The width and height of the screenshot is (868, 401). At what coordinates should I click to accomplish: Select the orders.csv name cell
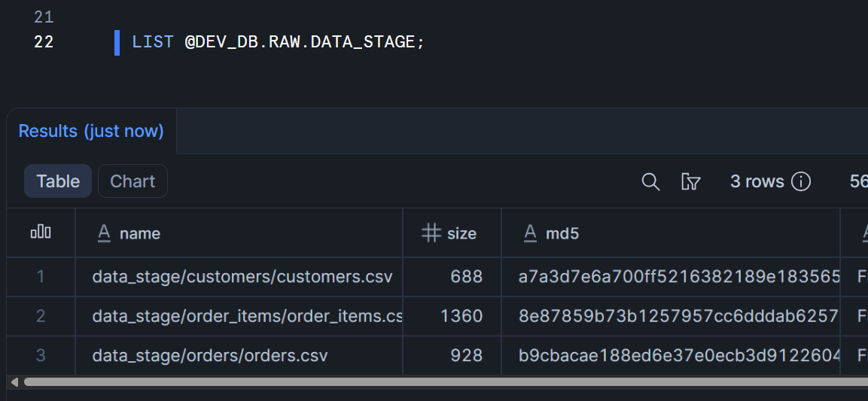(x=210, y=355)
